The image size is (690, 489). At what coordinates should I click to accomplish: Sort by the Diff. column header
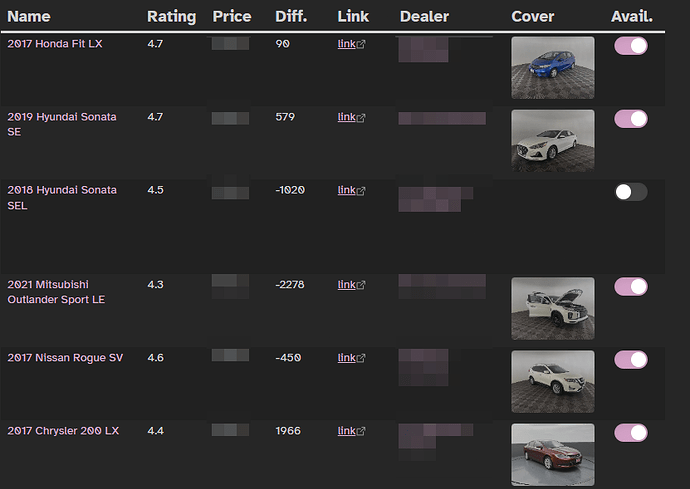pyautogui.click(x=291, y=17)
